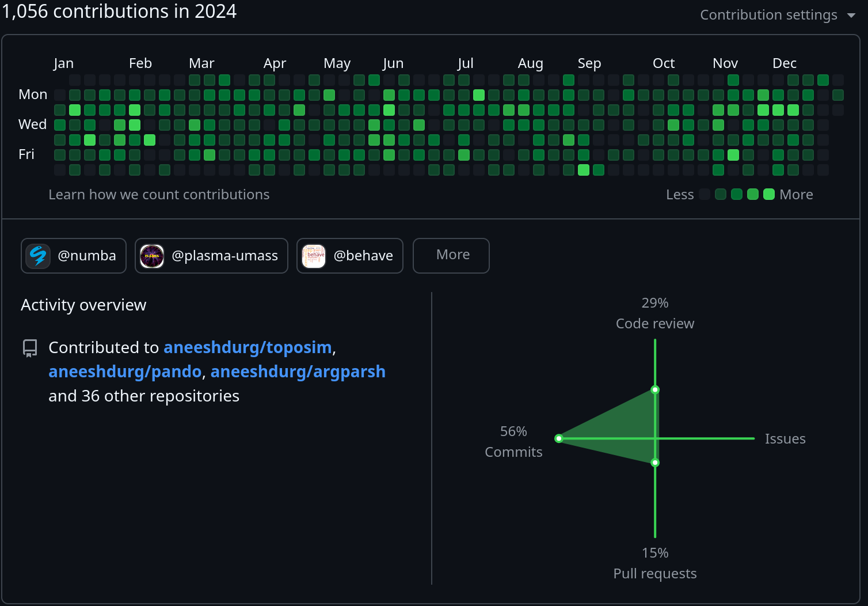Image resolution: width=868 pixels, height=606 pixels.
Task: Click the 15% Pull requests label
Action: [x=655, y=563]
